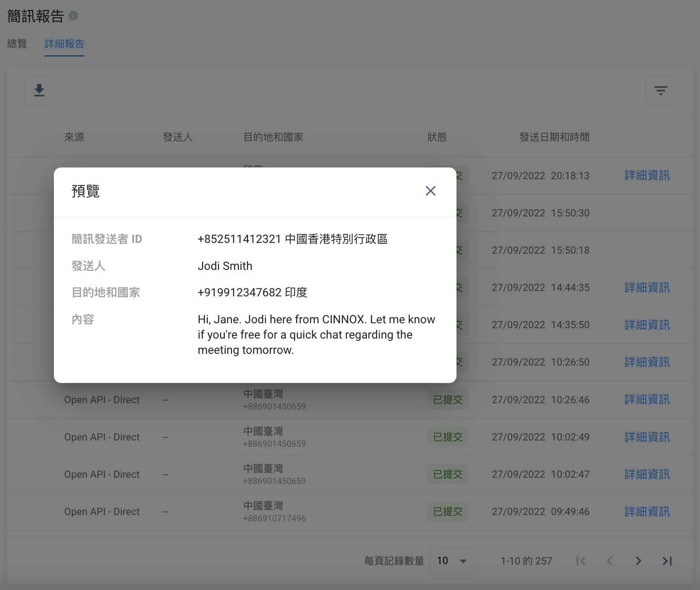Jump to the last page
The height and width of the screenshot is (590, 700).
click(x=667, y=561)
